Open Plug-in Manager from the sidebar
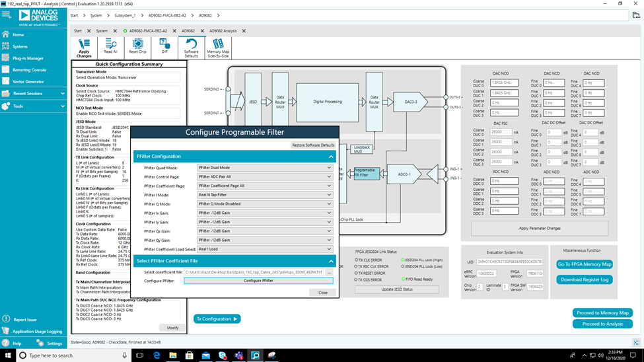Image resolution: width=644 pixels, height=362 pixels. 28,58
